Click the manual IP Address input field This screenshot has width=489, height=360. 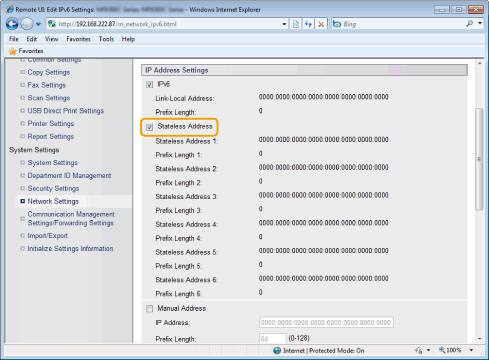[x=326, y=322]
